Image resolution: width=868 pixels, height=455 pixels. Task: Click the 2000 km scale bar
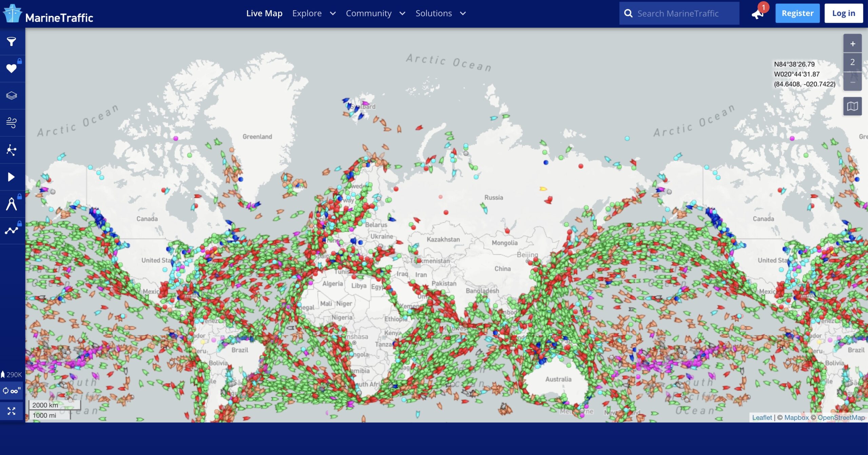click(x=55, y=405)
